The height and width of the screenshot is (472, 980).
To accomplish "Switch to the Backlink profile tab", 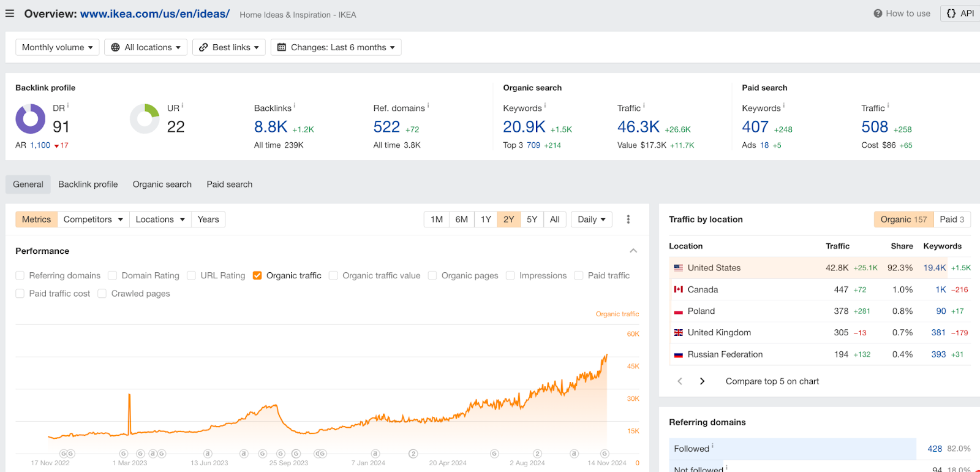I will pos(88,185).
